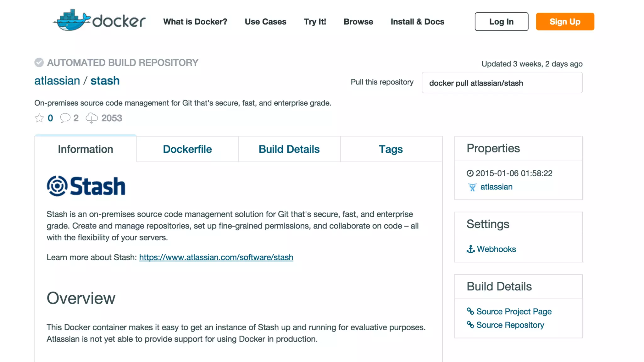Screen dimensions: 644x362
Task: Switch to the Dockerfile tab
Action: coord(187,149)
